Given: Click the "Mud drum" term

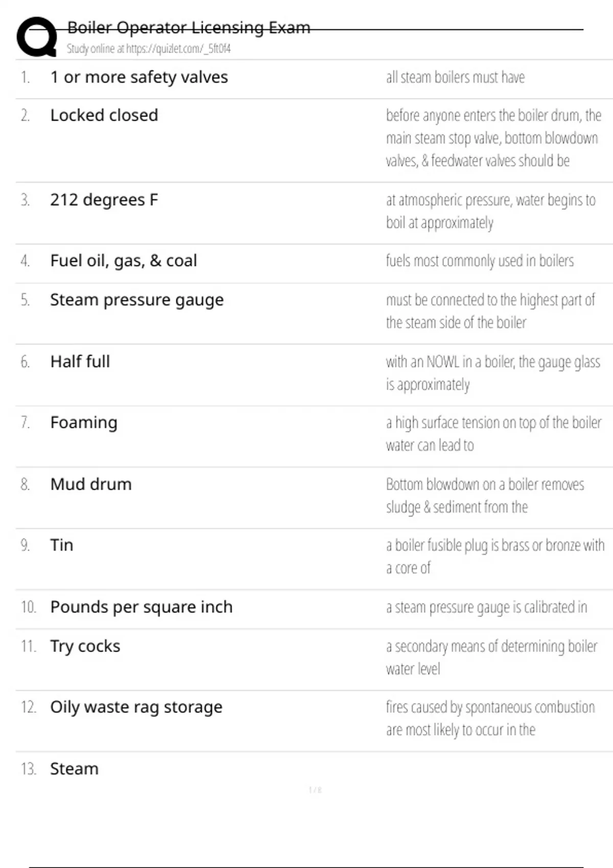Looking at the screenshot, I should pos(91,484).
